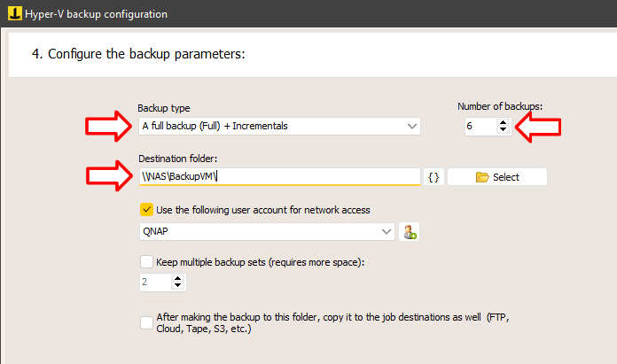Click the folder icon on Select button

point(482,177)
